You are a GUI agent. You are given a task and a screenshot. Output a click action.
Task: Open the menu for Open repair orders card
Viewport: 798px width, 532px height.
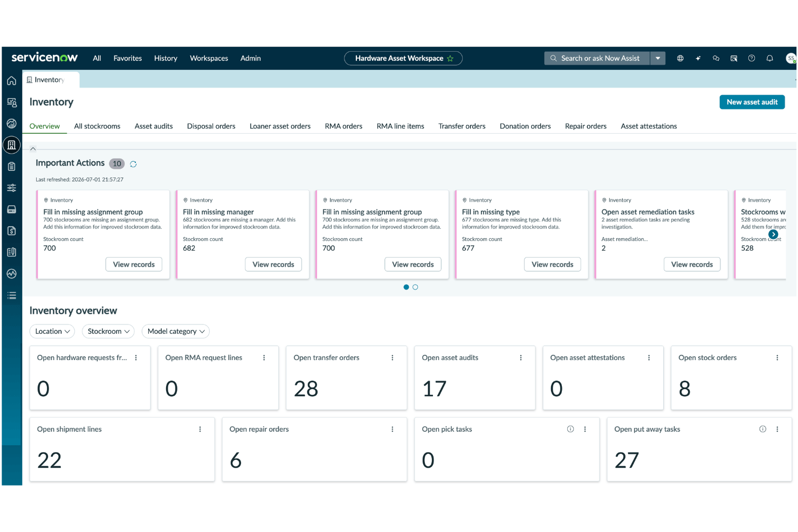393,430
